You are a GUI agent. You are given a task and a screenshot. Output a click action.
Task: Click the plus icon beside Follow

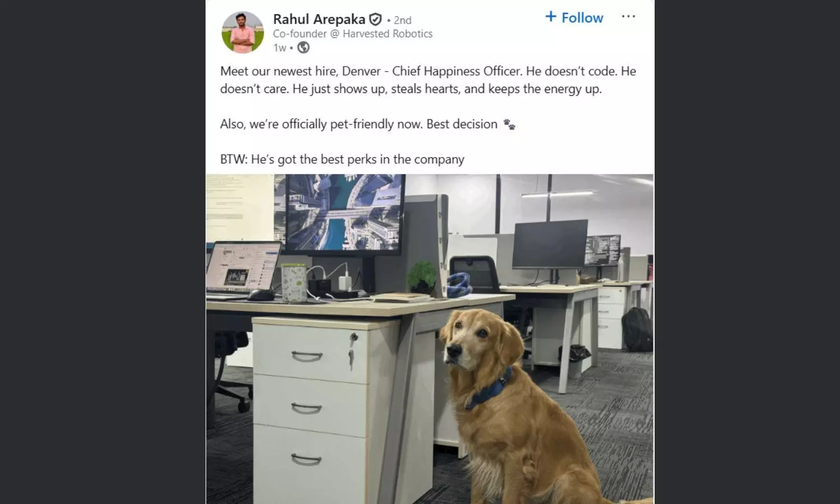pos(550,17)
